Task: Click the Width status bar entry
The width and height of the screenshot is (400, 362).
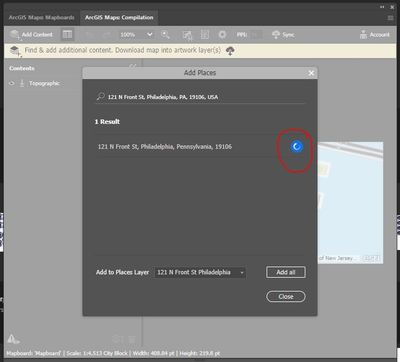Action: pyautogui.click(x=154, y=353)
